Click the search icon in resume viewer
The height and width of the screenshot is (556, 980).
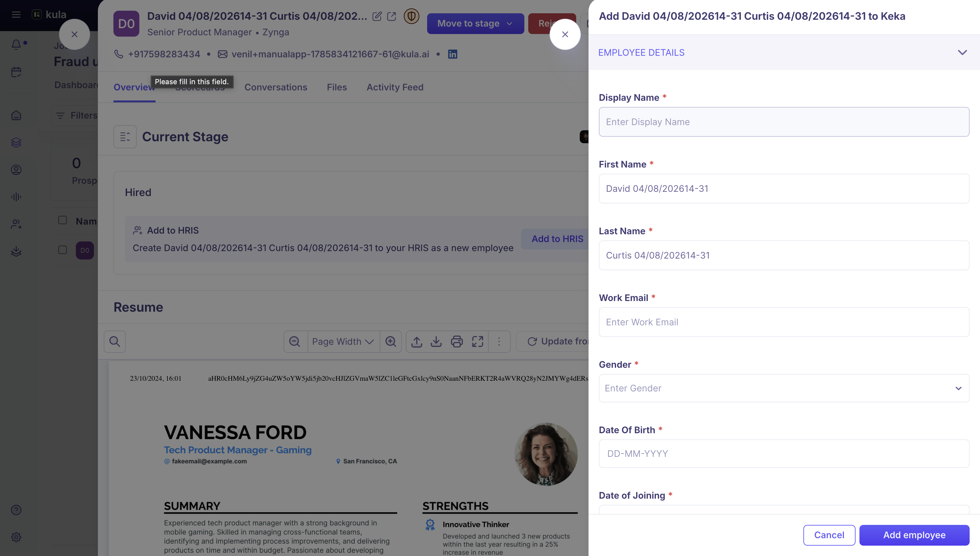(115, 342)
